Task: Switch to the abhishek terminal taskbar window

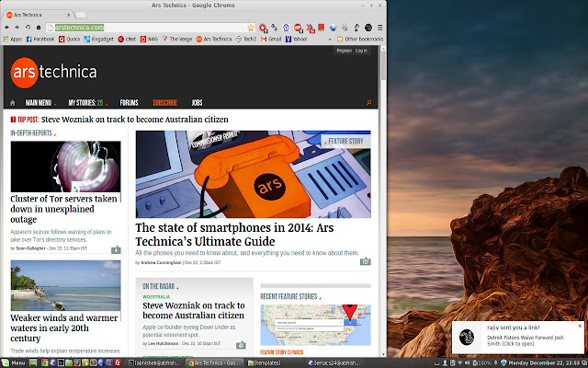Action: pyautogui.click(x=154, y=362)
